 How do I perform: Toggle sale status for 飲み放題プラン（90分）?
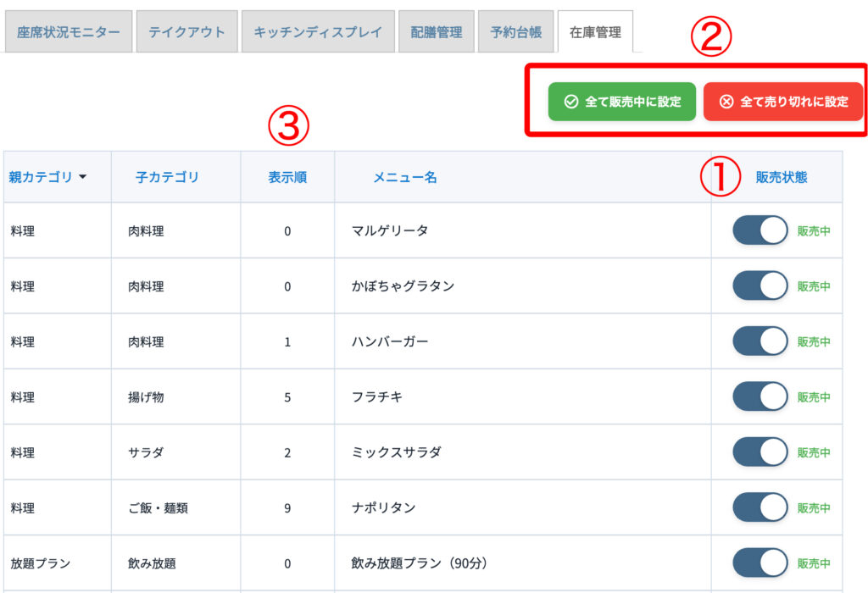[x=759, y=563]
